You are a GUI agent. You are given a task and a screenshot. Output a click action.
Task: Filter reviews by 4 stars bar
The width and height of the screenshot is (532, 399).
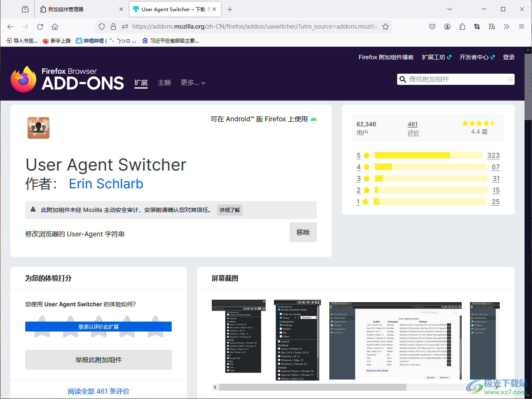pos(431,167)
